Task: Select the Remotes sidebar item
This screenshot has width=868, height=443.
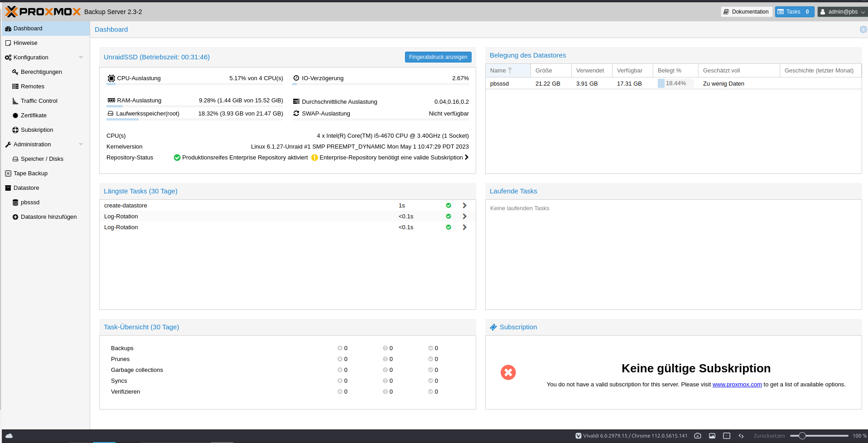Action: point(45,87)
